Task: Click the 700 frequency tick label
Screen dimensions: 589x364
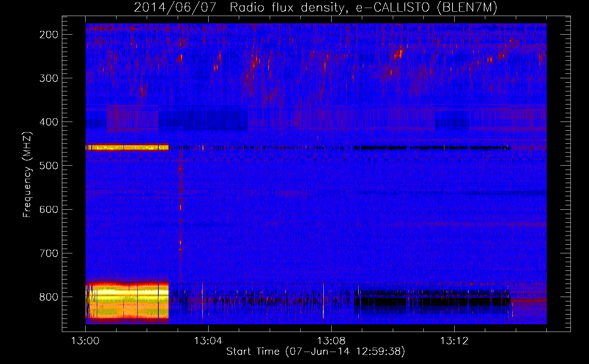Action: coord(49,253)
